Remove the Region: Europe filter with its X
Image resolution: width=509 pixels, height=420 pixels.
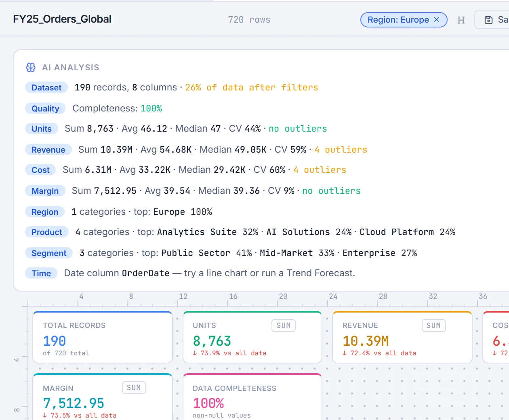(x=436, y=19)
